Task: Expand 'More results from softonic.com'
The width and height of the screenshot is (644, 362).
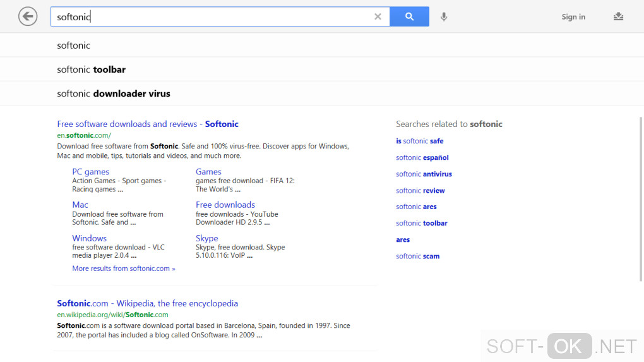Action: tap(124, 268)
